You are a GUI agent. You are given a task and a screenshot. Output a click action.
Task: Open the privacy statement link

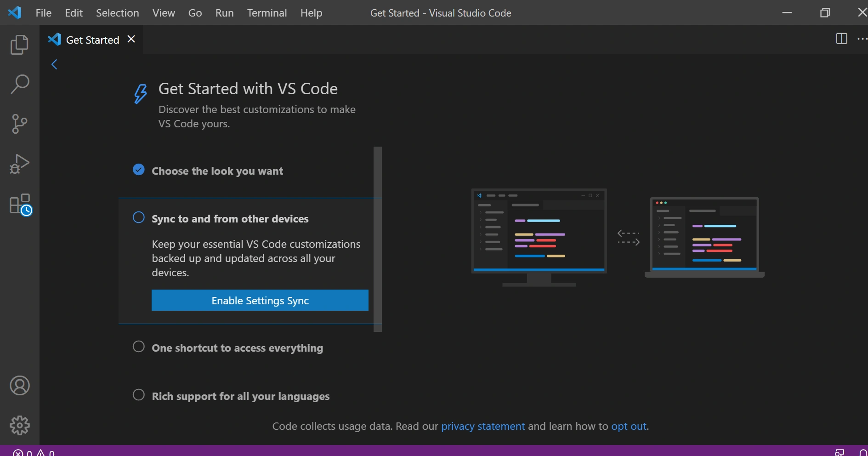tap(483, 426)
